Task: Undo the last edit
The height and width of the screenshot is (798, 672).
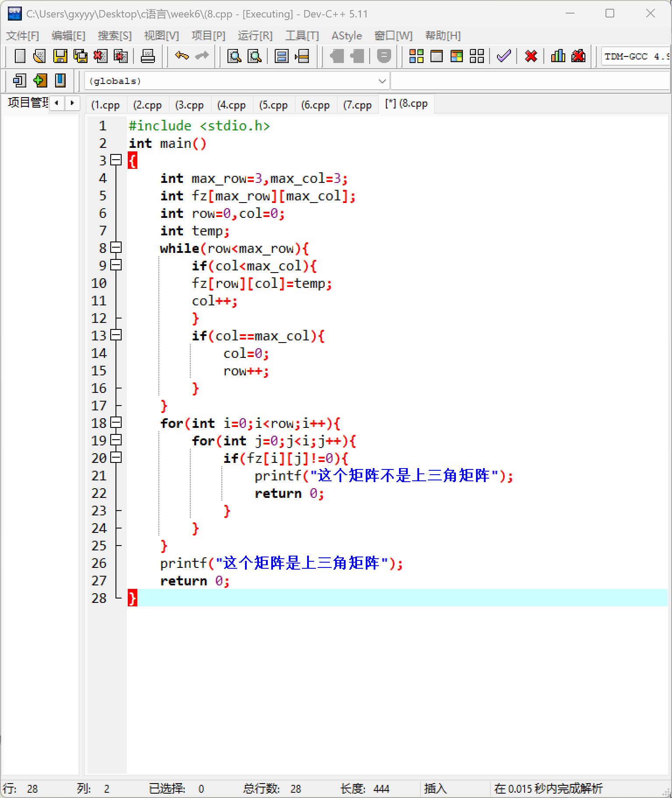Action: pyautogui.click(x=182, y=56)
